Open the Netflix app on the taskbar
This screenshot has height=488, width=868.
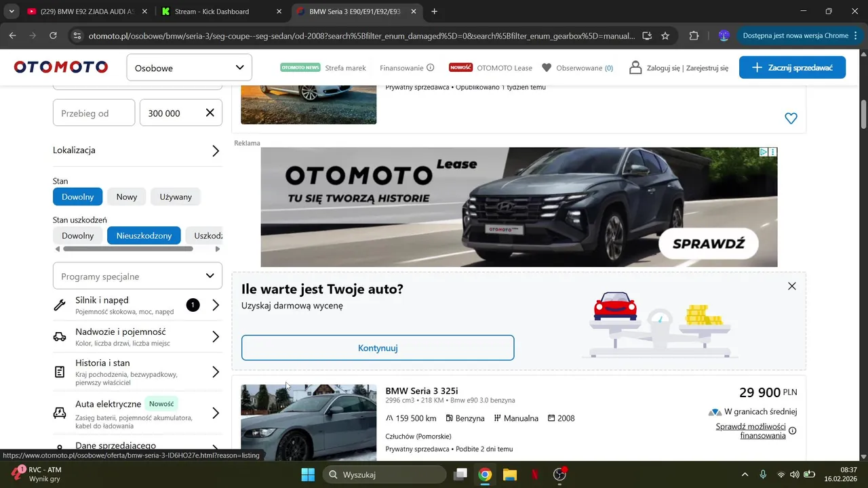pos(535,474)
